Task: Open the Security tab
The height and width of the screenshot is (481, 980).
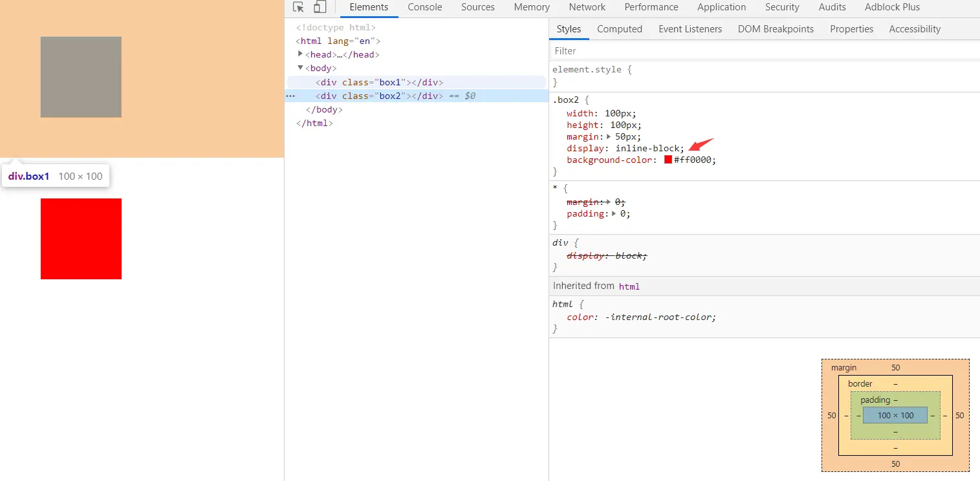Action: click(782, 7)
